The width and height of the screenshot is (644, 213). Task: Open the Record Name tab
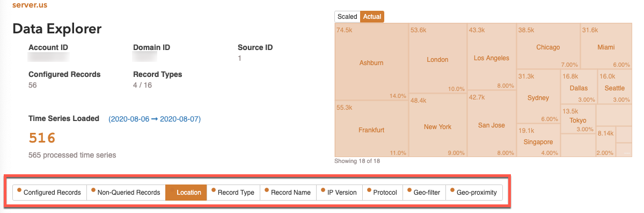click(288, 192)
